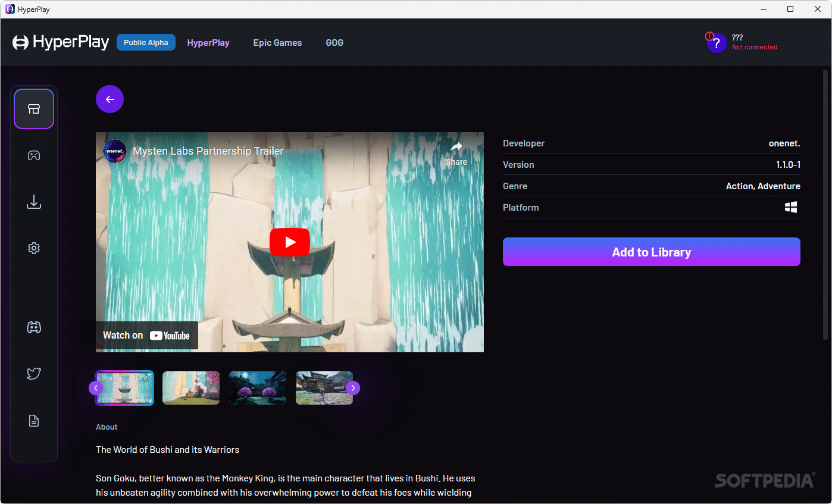Click the Mysten Labs Partnership Trailer title
The width and height of the screenshot is (832, 504).
click(x=208, y=151)
